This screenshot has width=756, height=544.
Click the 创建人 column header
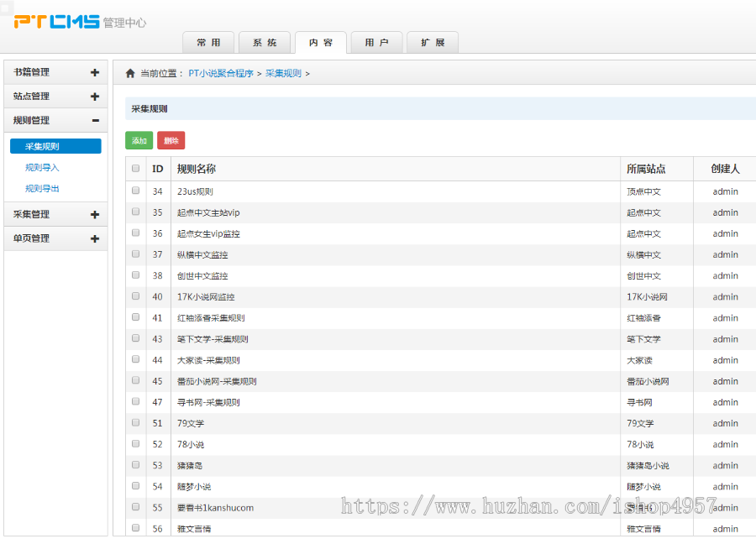pos(725,169)
